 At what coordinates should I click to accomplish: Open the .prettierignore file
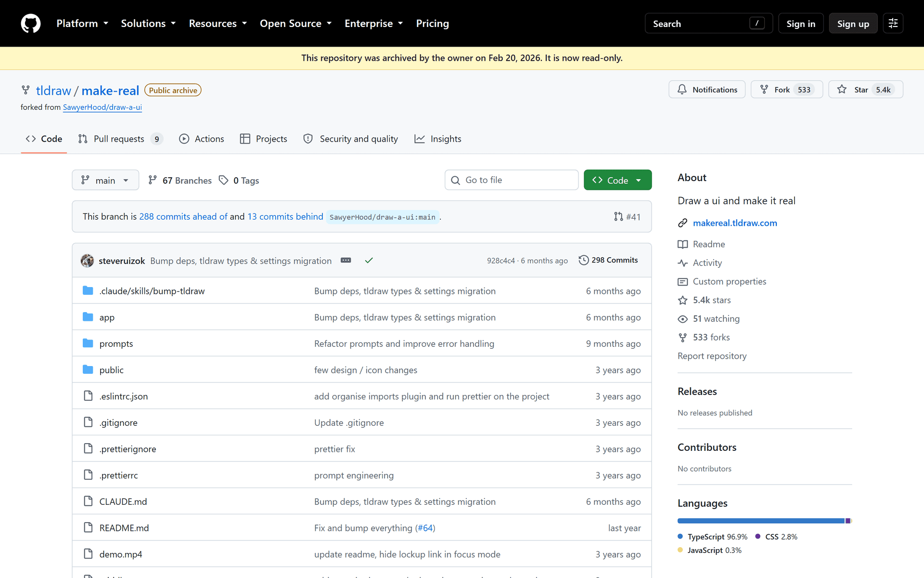[128, 449]
